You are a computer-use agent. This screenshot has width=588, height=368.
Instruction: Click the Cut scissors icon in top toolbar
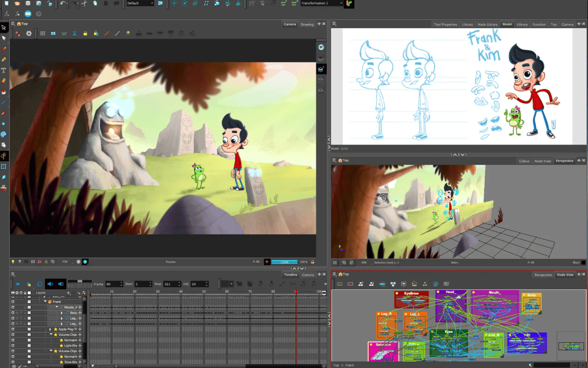[x=84, y=3]
